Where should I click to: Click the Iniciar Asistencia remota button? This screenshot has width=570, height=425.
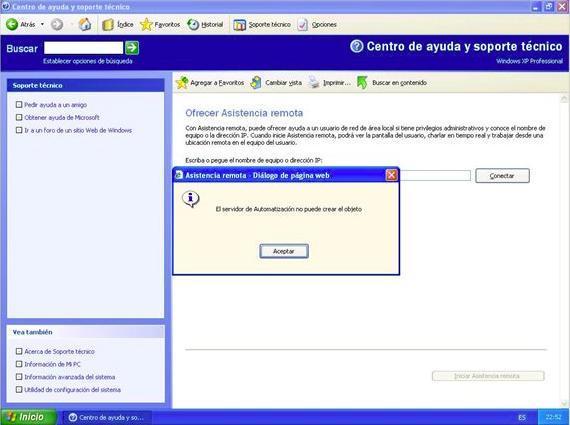coord(488,376)
